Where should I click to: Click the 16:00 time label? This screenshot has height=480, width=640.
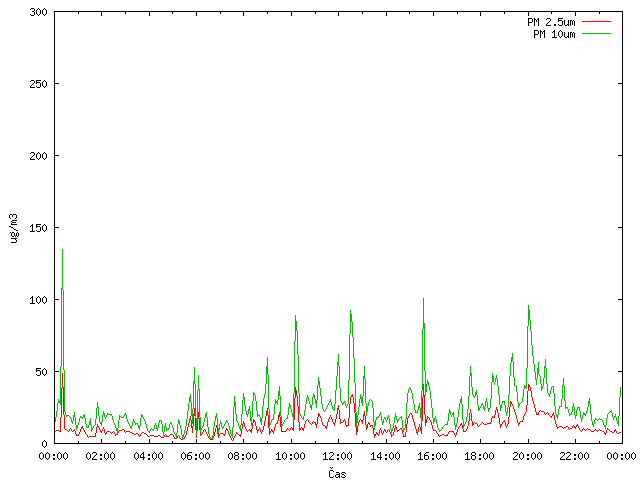[x=432, y=456]
